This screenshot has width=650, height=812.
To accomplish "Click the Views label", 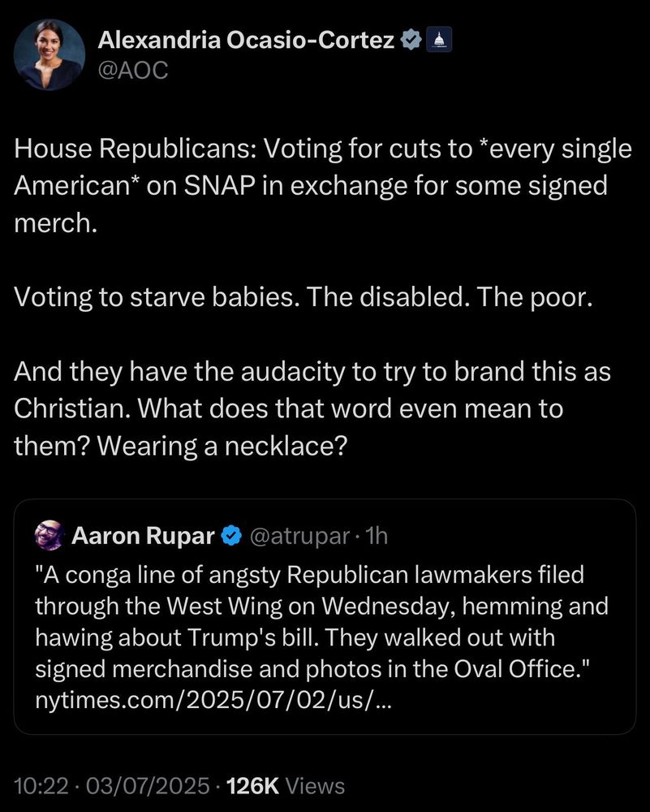I will click(x=315, y=786).
